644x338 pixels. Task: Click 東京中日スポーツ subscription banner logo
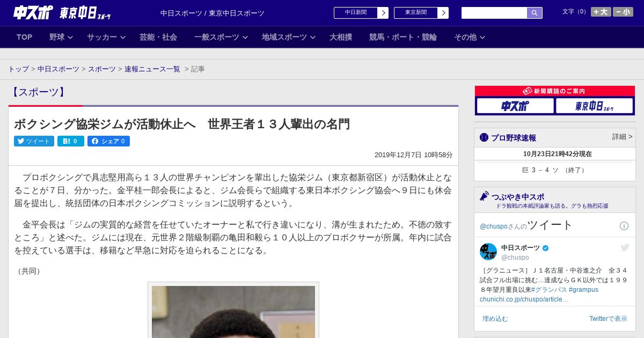[x=594, y=106]
